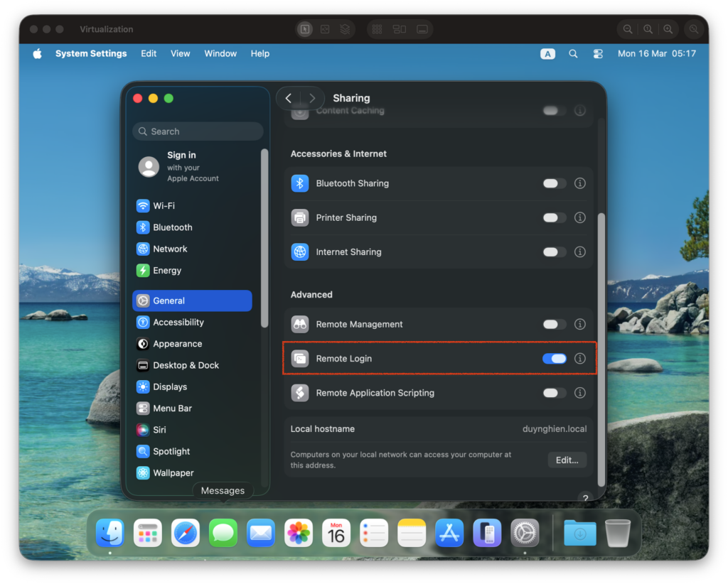The height and width of the screenshot is (584, 728).
Task: Go to Displays settings
Action: pyautogui.click(x=170, y=387)
